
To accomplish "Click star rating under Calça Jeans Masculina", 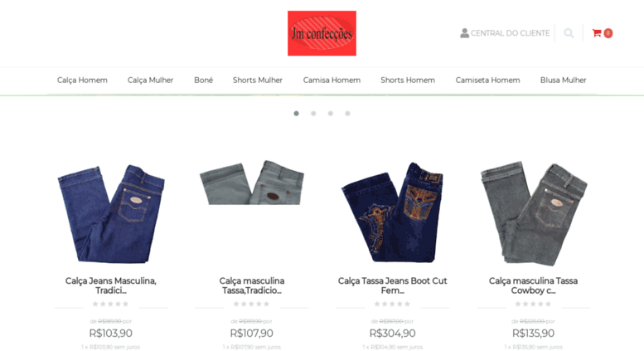I will coord(110,305).
